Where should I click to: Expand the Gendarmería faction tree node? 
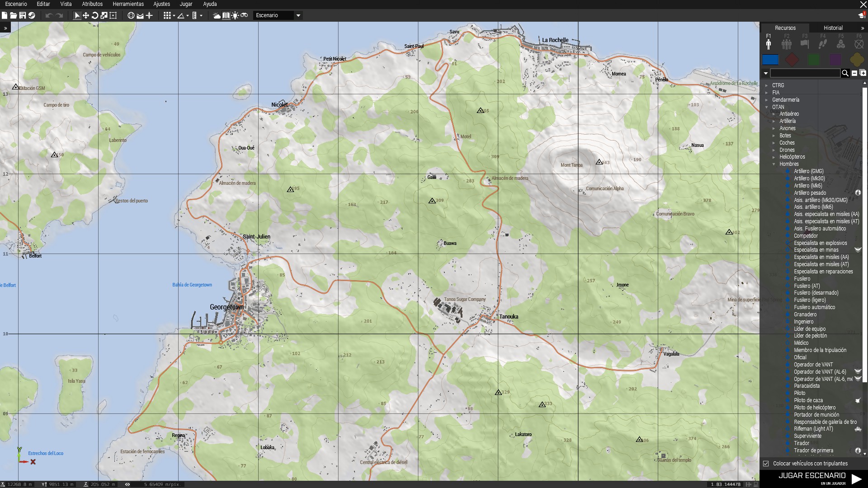tap(766, 100)
